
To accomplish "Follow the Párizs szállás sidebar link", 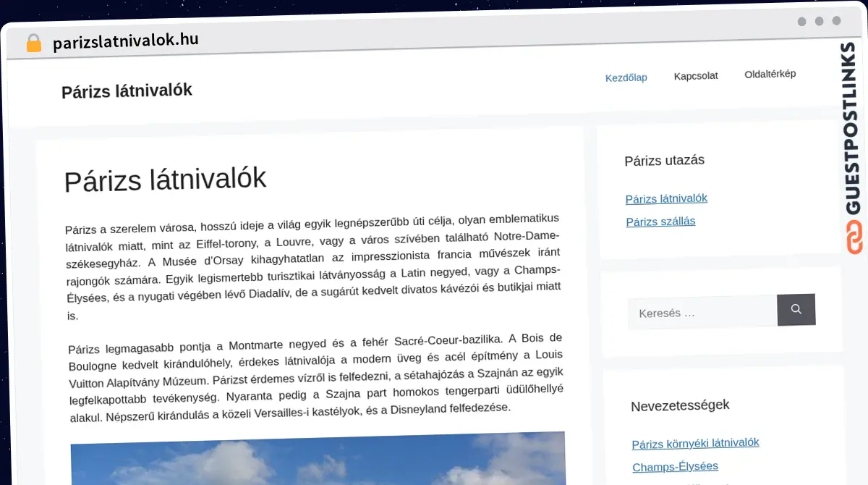I will [x=660, y=222].
